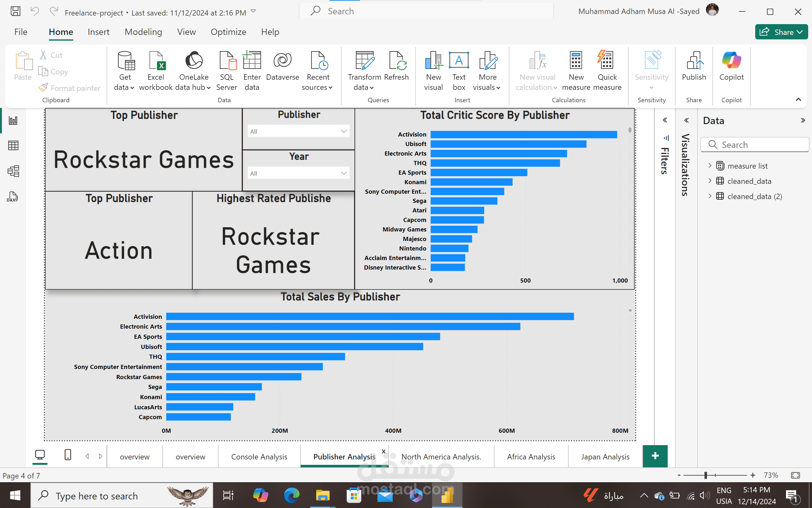Open the file save-info dropdown
The image size is (812, 508).
click(x=254, y=11)
